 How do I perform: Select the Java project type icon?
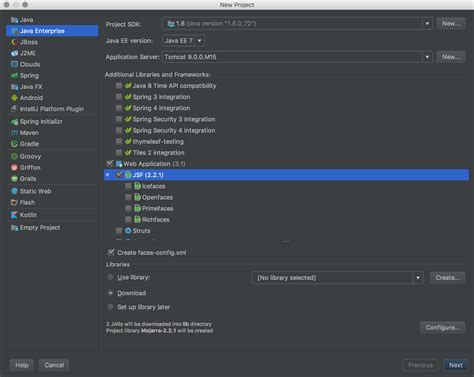coord(14,20)
